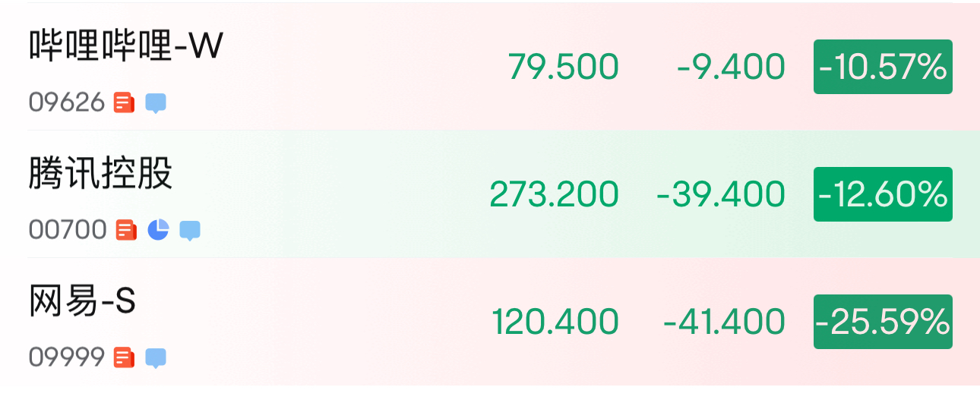This screenshot has width=980, height=406.
Task: Open news icon beside code 09999
Action: (124, 357)
